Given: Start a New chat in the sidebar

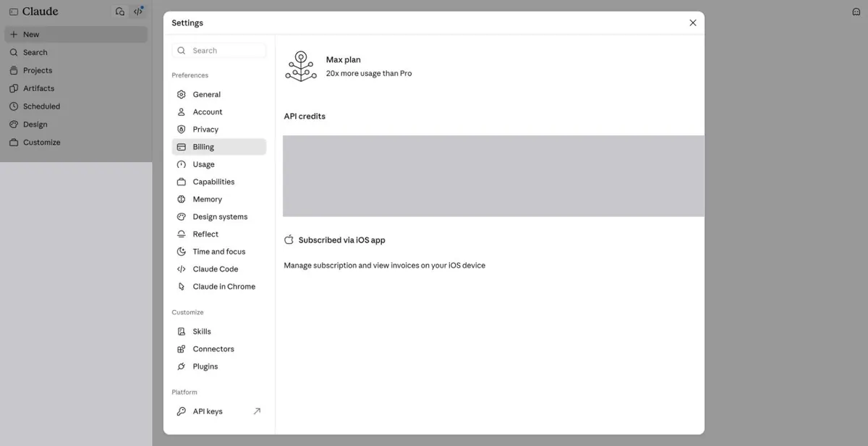Looking at the screenshot, I should click(76, 34).
